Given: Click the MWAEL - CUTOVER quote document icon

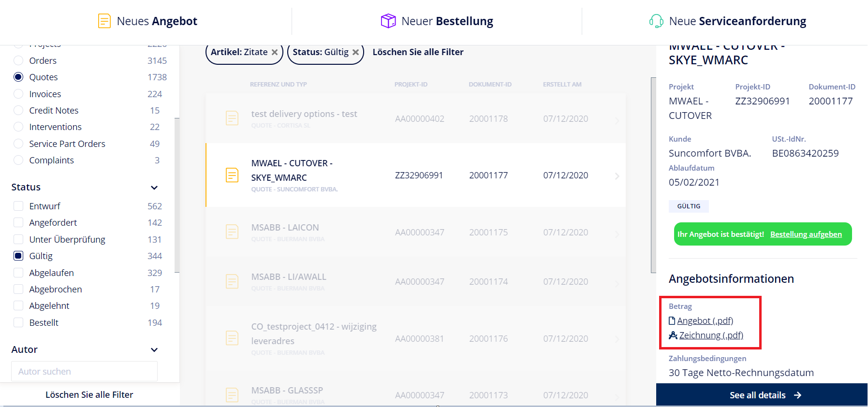Looking at the screenshot, I should point(232,175).
